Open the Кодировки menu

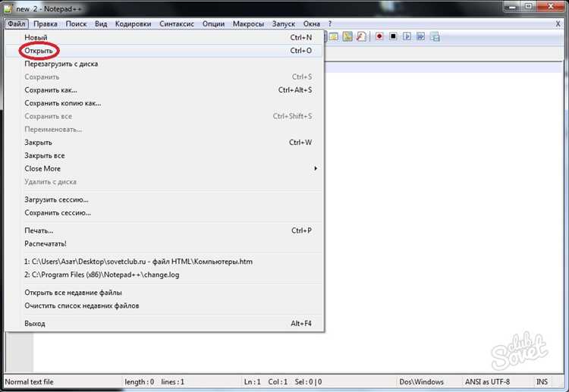134,24
